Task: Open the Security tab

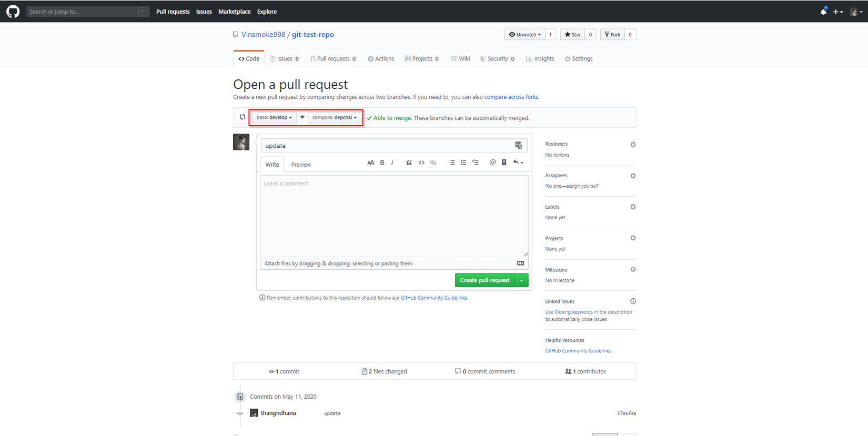Action: (x=498, y=59)
